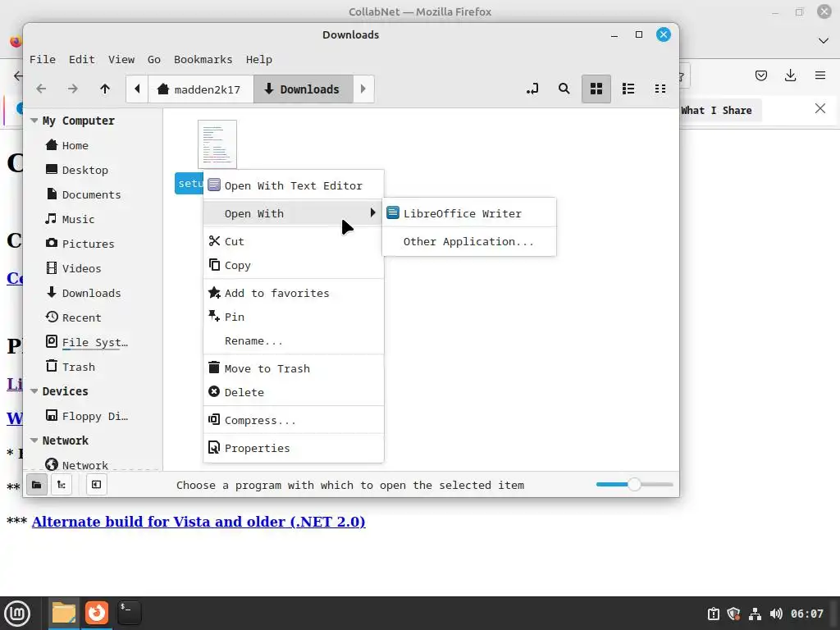The image size is (840, 630).
Task: Select the text file thumbnail in Downloads
Action: pos(217,144)
